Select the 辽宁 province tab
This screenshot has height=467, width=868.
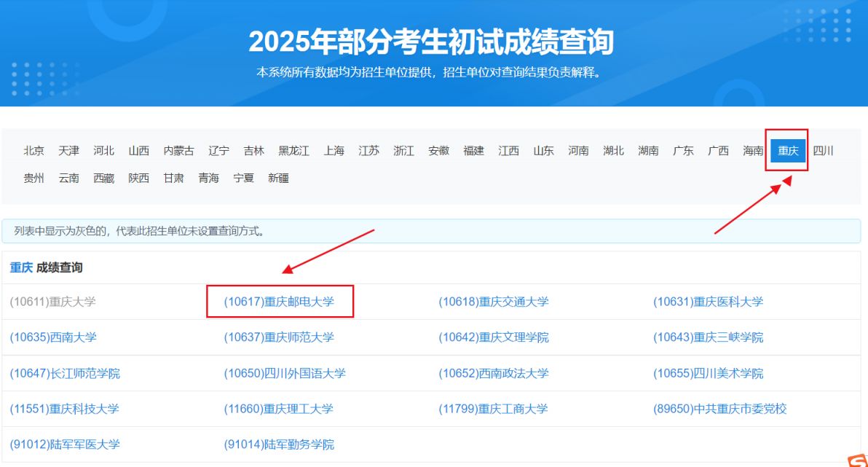[218, 151]
